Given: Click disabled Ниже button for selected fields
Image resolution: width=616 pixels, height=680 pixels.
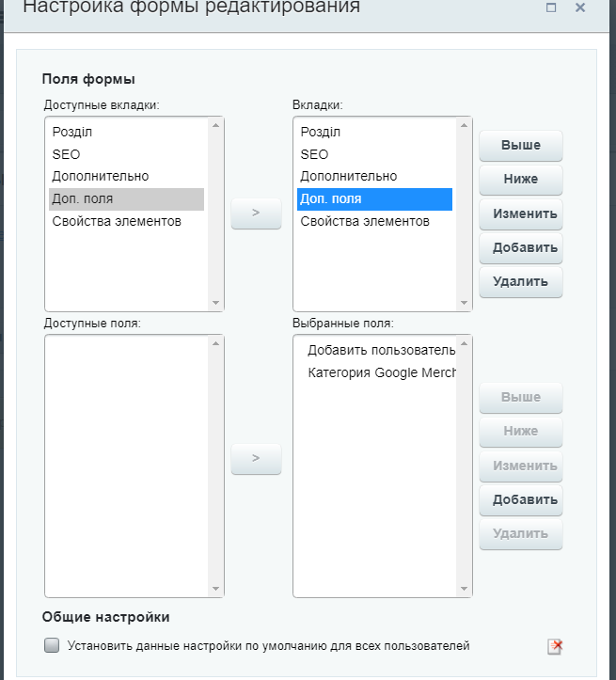Looking at the screenshot, I should (521, 431).
